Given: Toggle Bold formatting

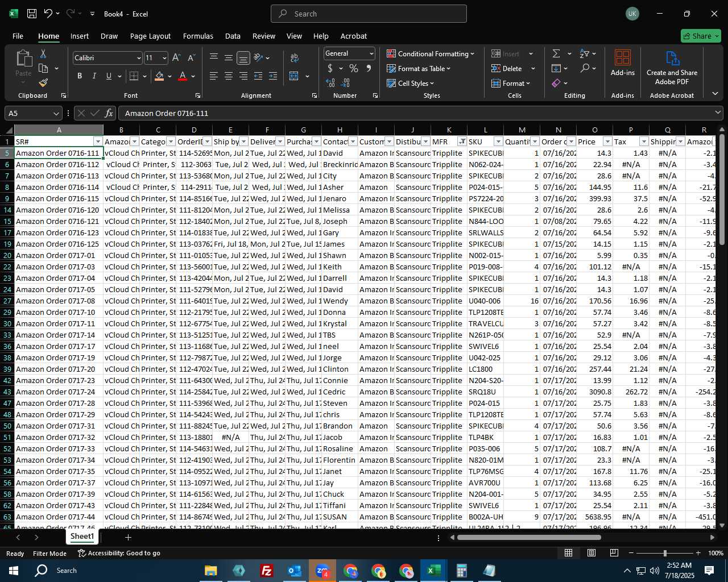Looking at the screenshot, I should click(x=80, y=76).
